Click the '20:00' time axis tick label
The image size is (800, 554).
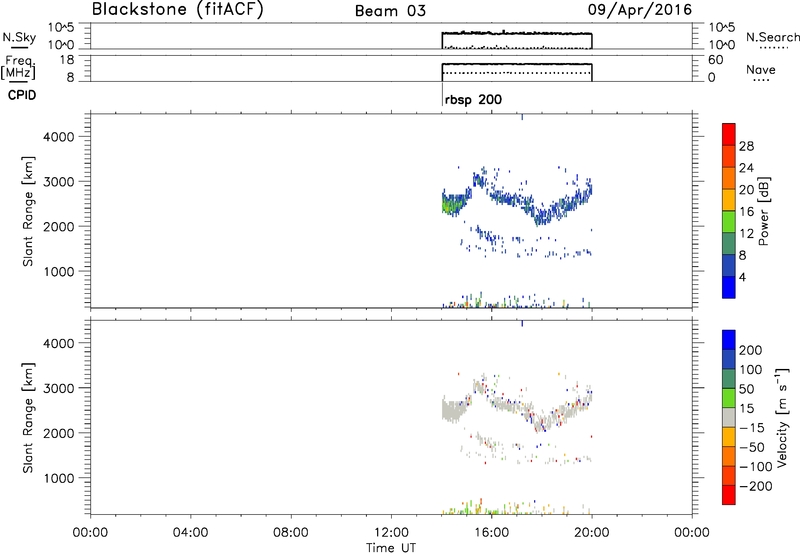(592, 533)
